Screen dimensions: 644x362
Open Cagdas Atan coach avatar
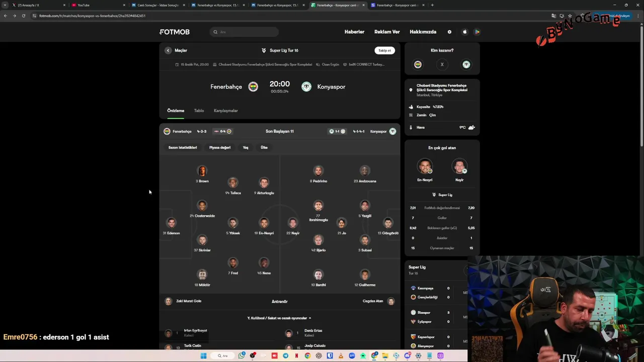click(391, 301)
